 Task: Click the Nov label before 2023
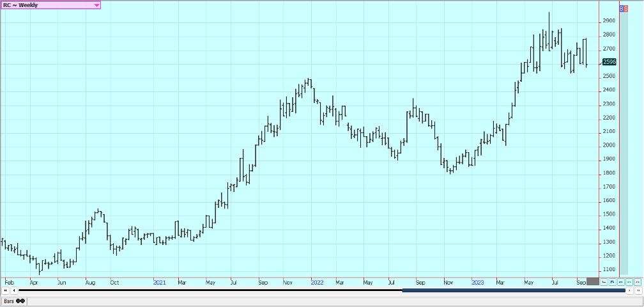coord(448,283)
